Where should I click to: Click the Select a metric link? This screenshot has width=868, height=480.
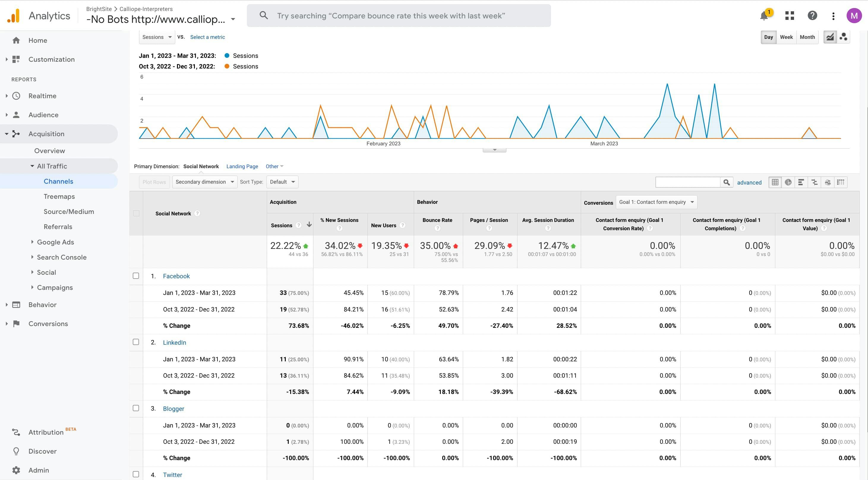(207, 37)
